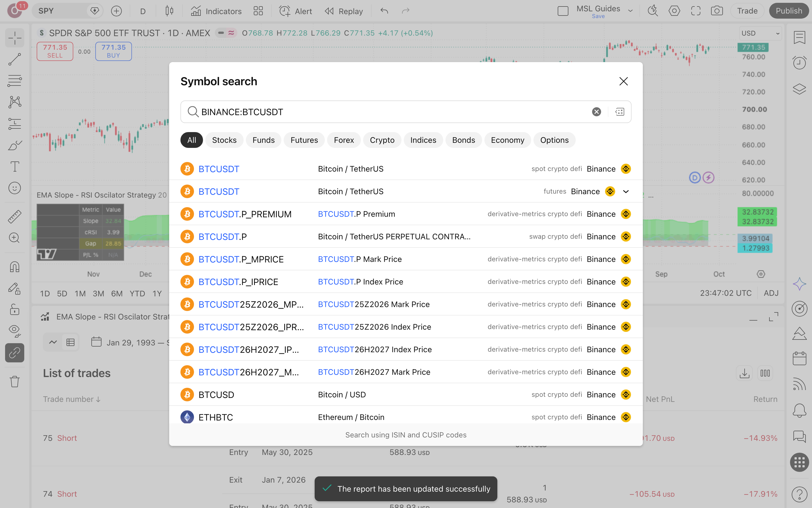Take a chart snapshot
Screen dimensions: 812x508
click(717, 11)
